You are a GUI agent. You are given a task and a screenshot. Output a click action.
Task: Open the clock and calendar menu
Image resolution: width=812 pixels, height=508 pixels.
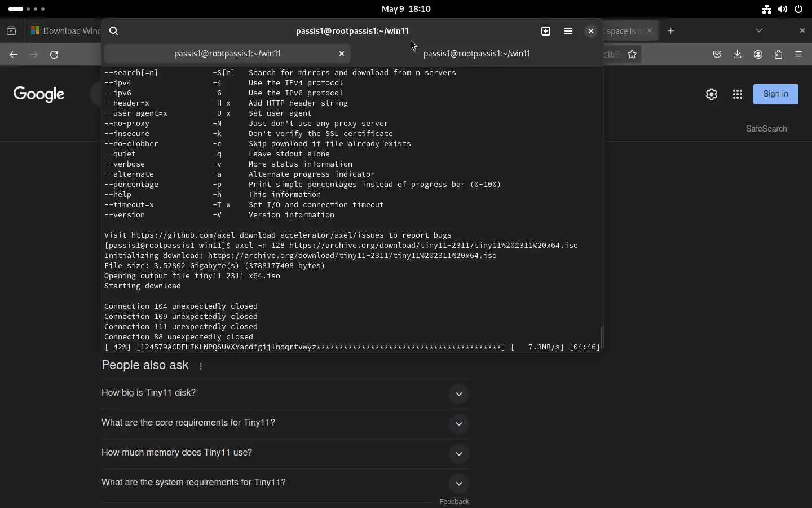point(406,9)
